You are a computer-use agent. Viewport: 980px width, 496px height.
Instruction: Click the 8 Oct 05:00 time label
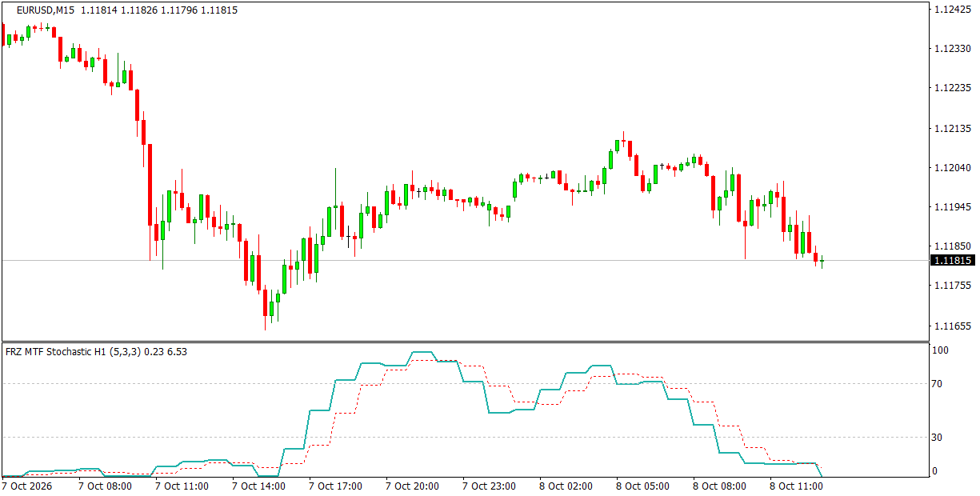pos(642,486)
